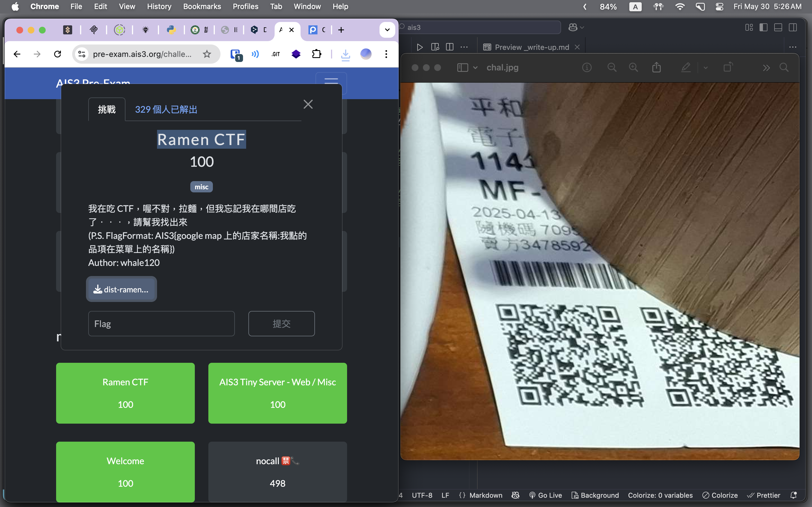The height and width of the screenshot is (507, 812).
Task: Switch to the 329 個人已解出 tab
Action: [166, 110]
